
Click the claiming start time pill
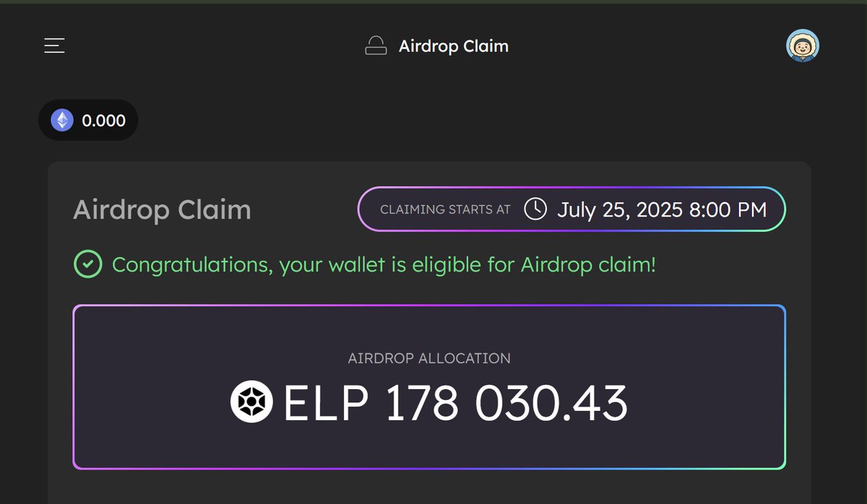coord(571,209)
